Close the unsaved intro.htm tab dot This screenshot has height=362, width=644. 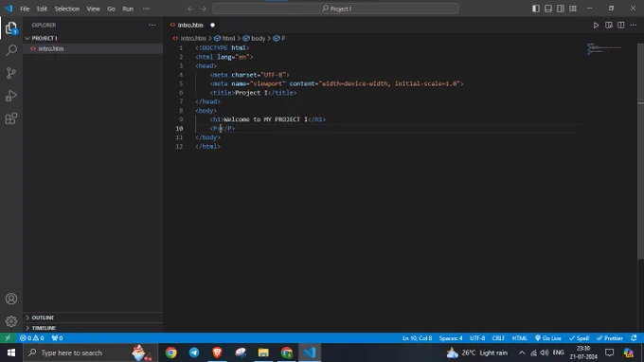212,25
